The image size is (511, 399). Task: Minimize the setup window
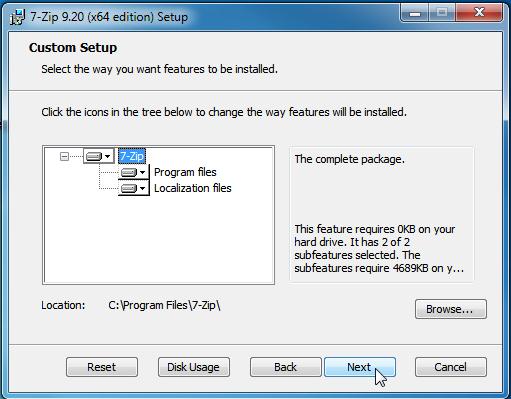click(415, 13)
